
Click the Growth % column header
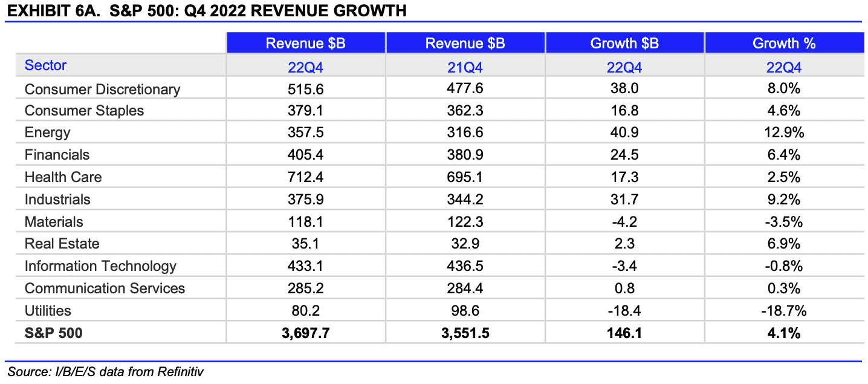point(784,43)
